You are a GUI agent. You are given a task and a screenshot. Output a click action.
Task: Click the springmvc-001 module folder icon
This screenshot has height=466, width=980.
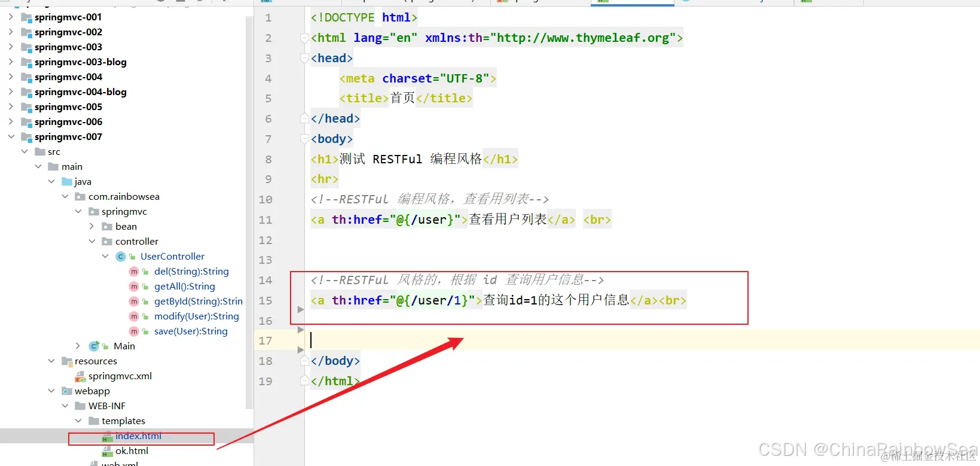[x=26, y=17]
